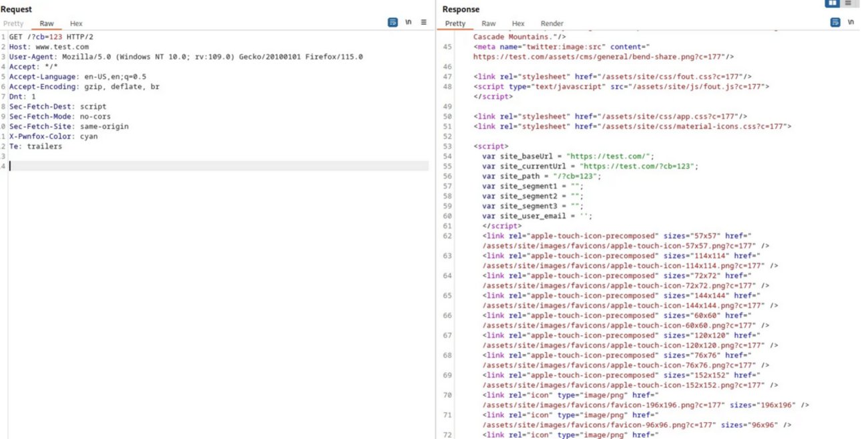Click the 'Dnt: 1' header line
The image size is (868, 439).
click(x=22, y=97)
